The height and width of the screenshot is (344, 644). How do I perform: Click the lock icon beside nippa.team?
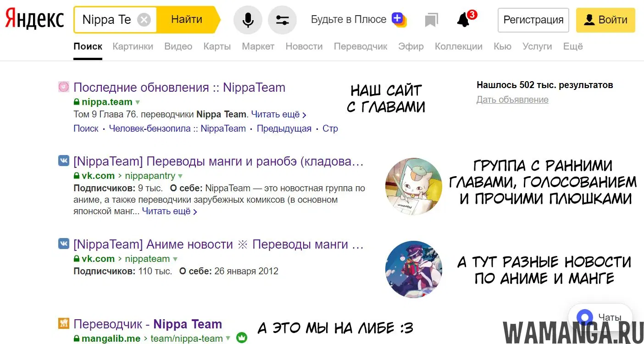(x=77, y=102)
